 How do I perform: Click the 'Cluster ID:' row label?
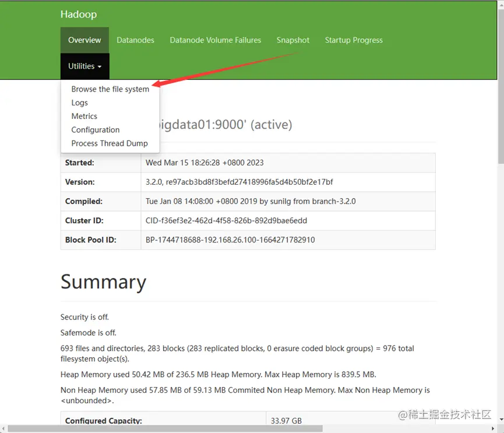[84, 220]
